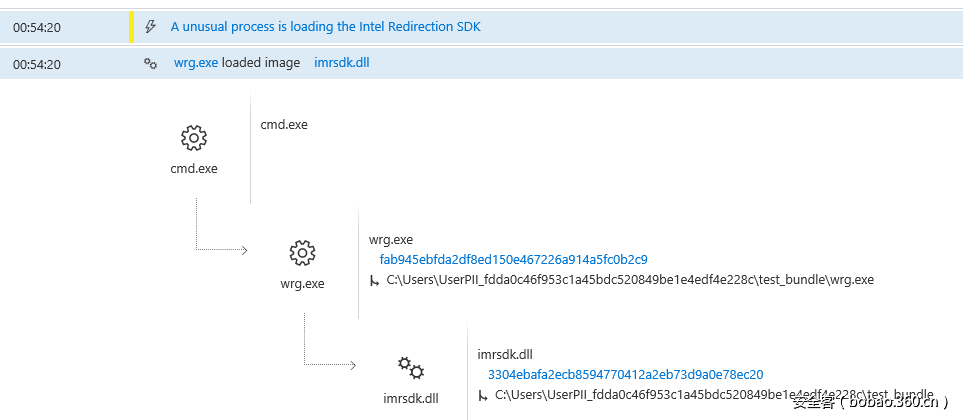Select the wrg.exe process gear icon
The width and height of the screenshot is (963, 420).
(302, 252)
